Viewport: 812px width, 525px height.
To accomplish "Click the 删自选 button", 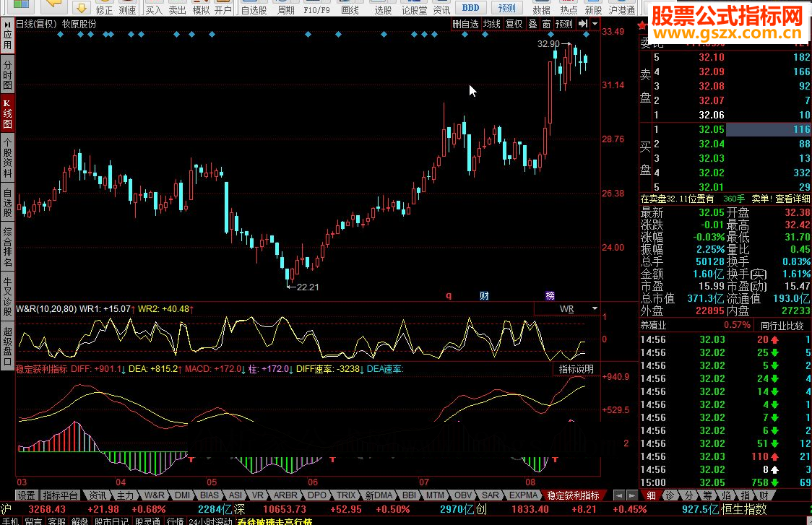I will pyautogui.click(x=466, y=24).
